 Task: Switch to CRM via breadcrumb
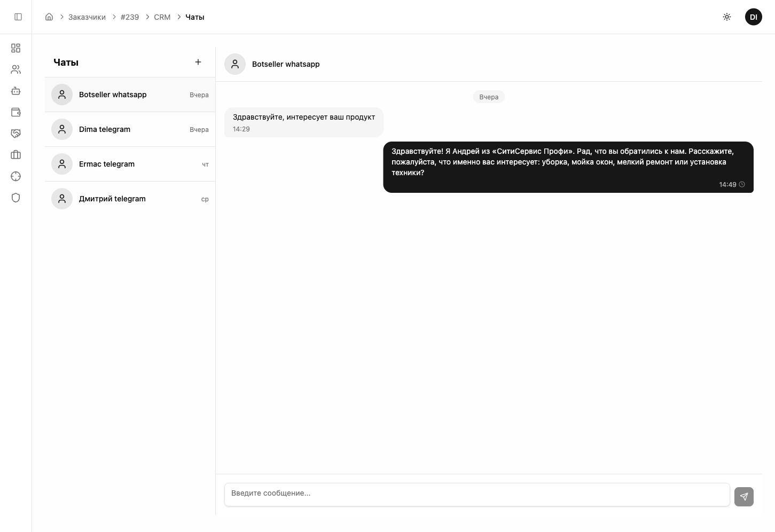coord(162,17)
